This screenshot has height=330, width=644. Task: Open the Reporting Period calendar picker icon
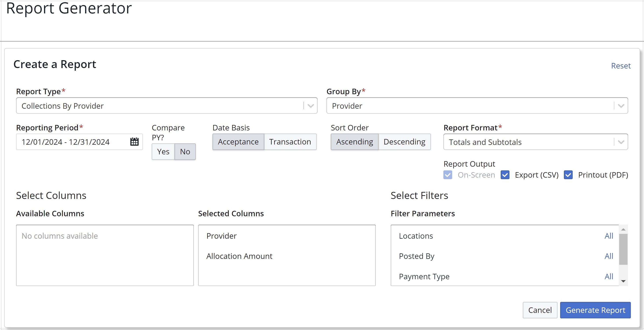tap(134, 142)
